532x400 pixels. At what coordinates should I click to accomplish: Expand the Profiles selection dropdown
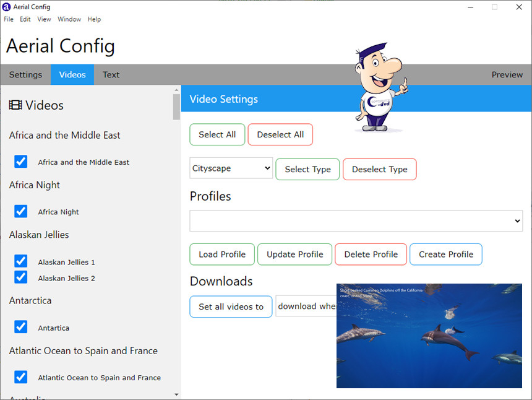coord(356,221)
